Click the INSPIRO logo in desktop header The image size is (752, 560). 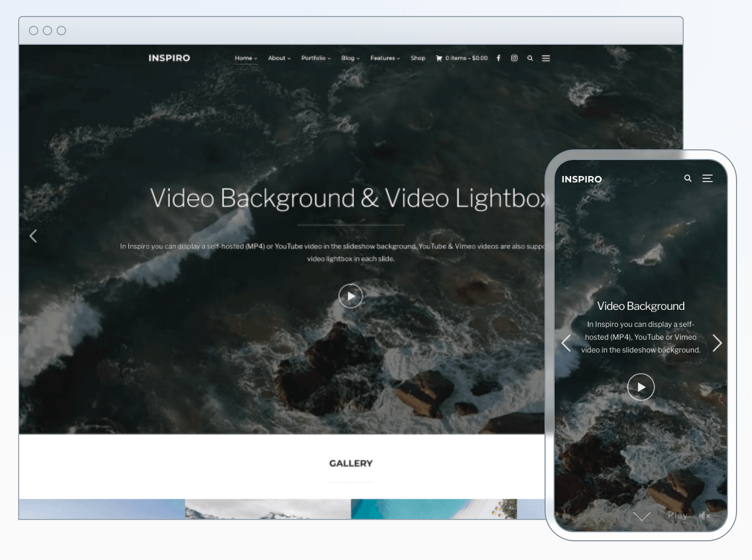(169, 58)
